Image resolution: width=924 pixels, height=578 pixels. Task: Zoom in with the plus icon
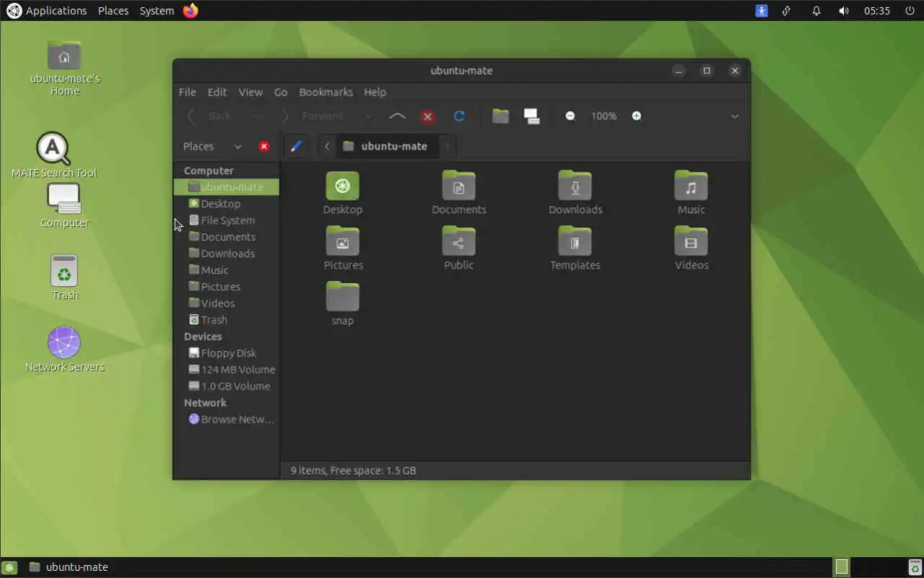click(637, 116)
